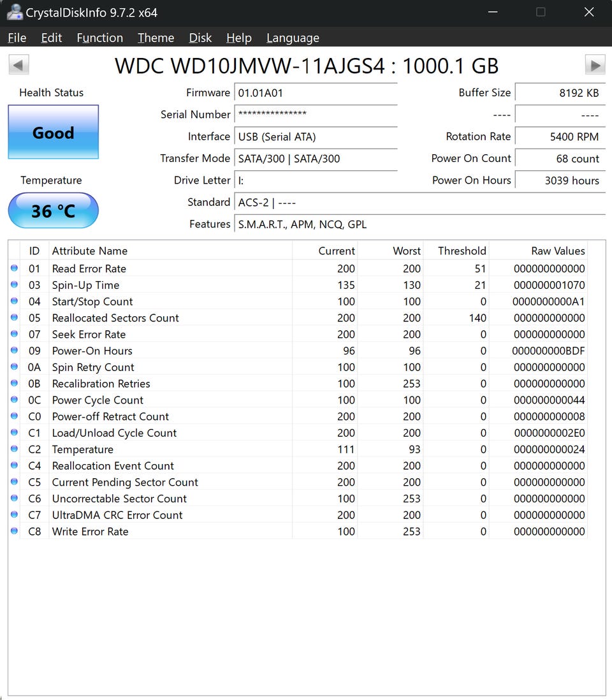Screen dimensions: 612x700
Task: Click the Features field S.M.A.R.T., APM, NCQ, GPL
Action: 419,224
